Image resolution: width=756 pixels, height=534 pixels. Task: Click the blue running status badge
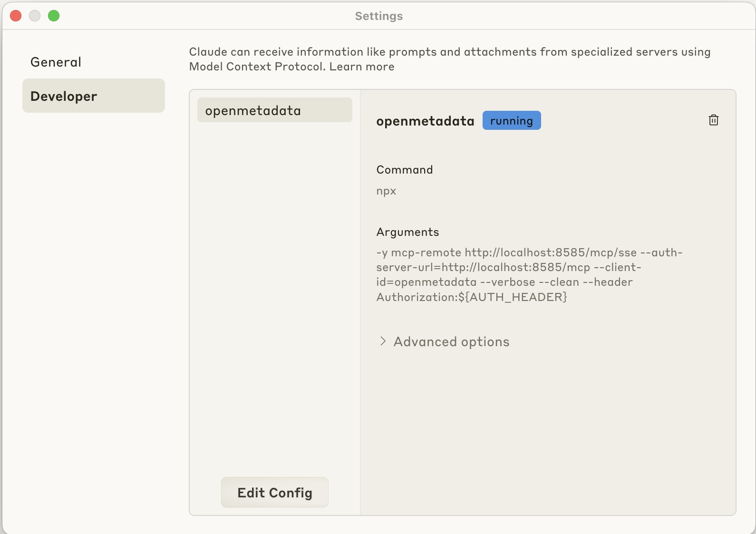click(512, 121)
